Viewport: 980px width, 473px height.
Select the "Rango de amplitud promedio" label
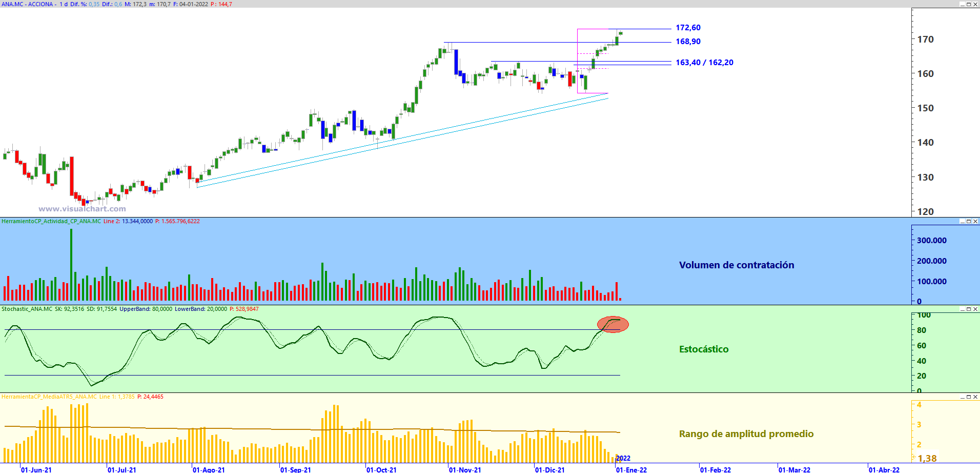(x=746, y=434)
